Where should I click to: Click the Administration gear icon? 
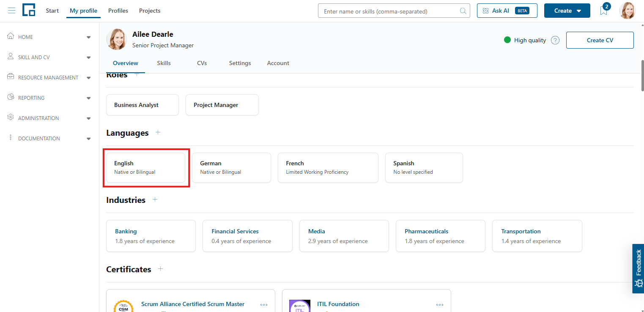11,118
